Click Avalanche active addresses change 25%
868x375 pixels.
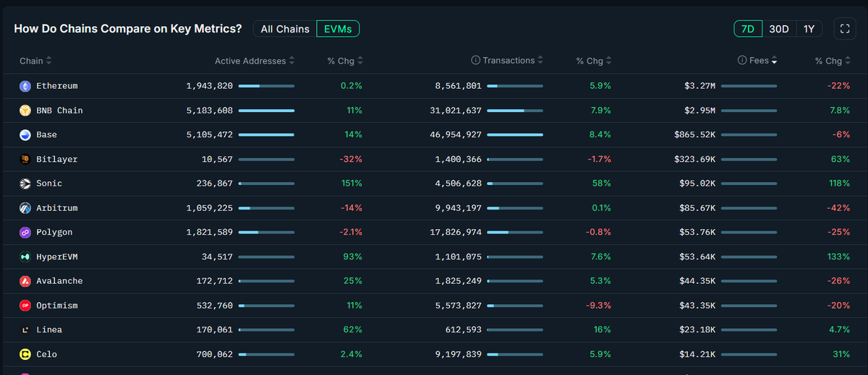(354, 281)
